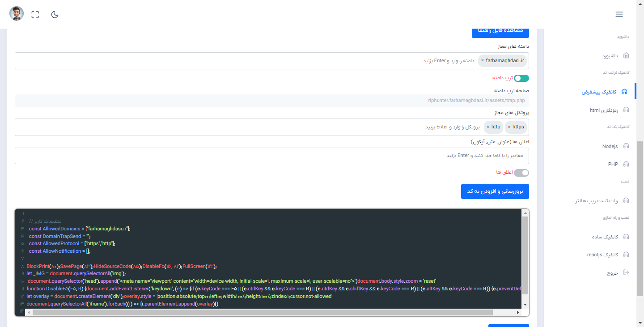Viewport: 644px width, 327px height.
Task: Remove the http protocol tag
Action: tap(487, 127)
